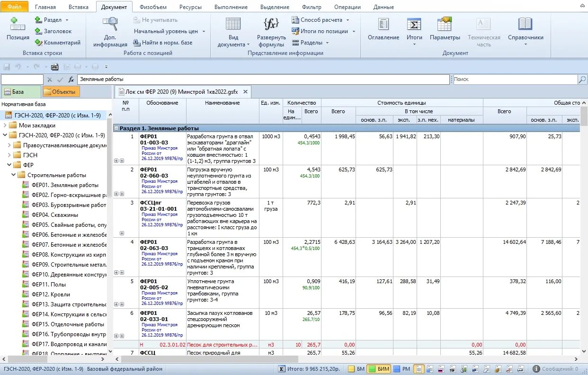Switch to the Главная ribbon tab
The image size is (588, 375).
tap(45, 7)
